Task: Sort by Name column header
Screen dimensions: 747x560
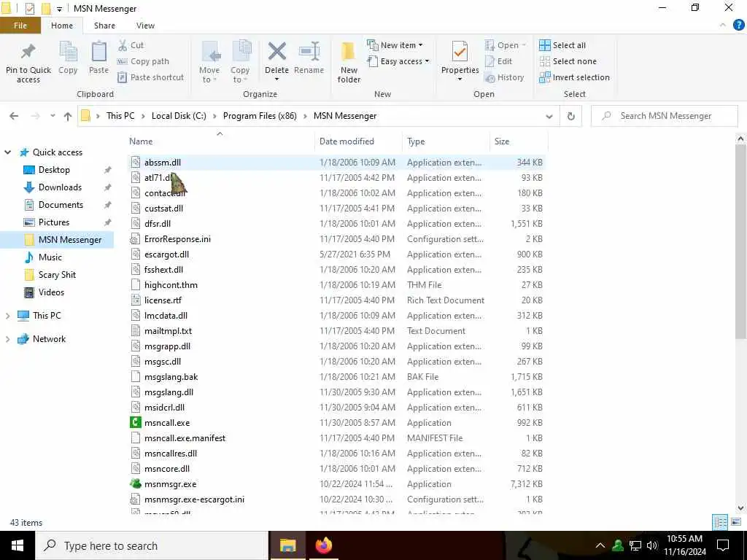Action: [x=220, y=141]
